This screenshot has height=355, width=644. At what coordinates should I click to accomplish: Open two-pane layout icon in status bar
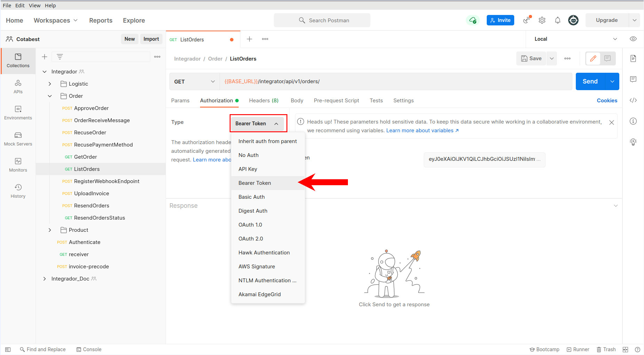click(625, 349)
